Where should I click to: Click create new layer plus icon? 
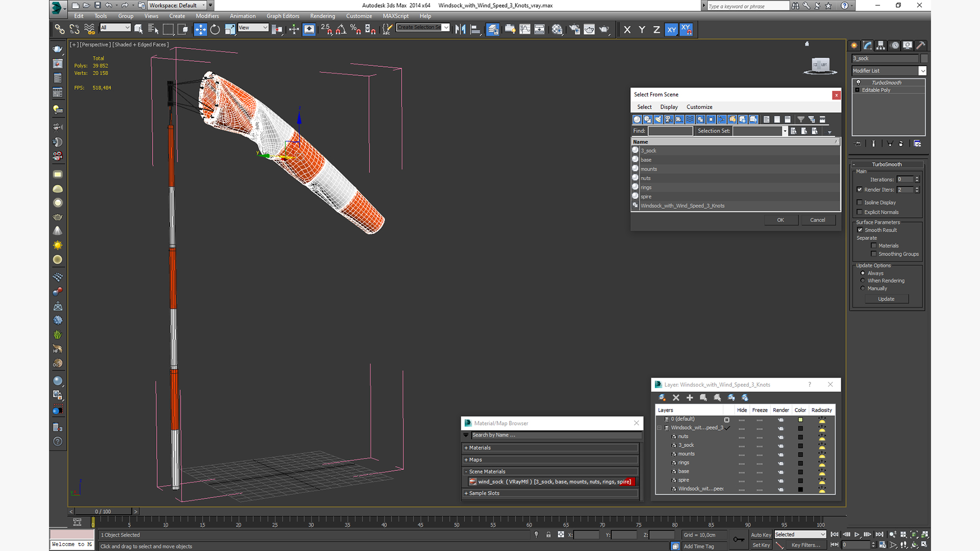point(690,397)
